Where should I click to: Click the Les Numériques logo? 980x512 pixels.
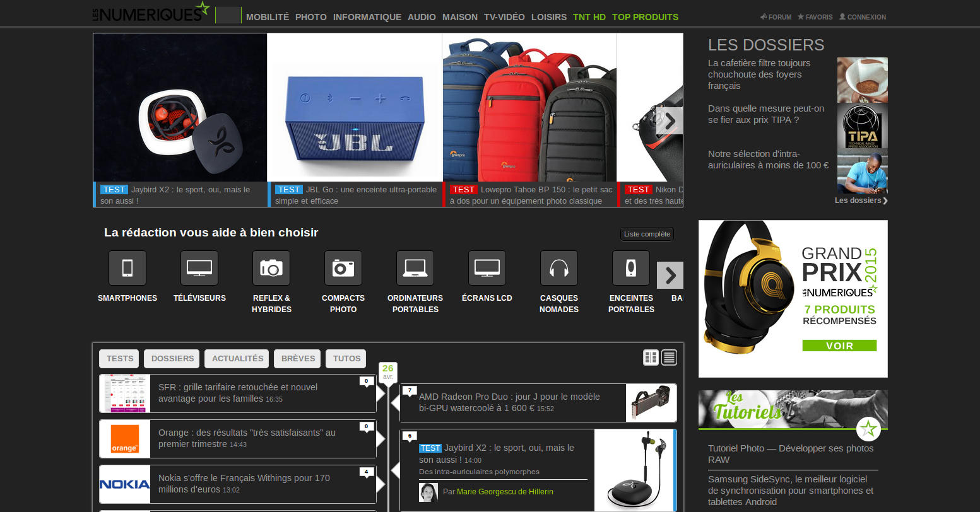click(151, 12)
